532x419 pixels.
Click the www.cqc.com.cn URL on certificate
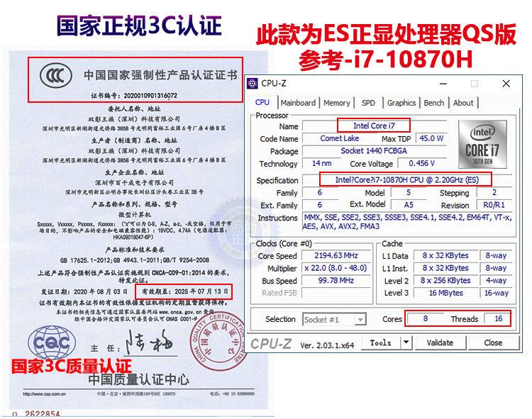click(x=44, y=394)
